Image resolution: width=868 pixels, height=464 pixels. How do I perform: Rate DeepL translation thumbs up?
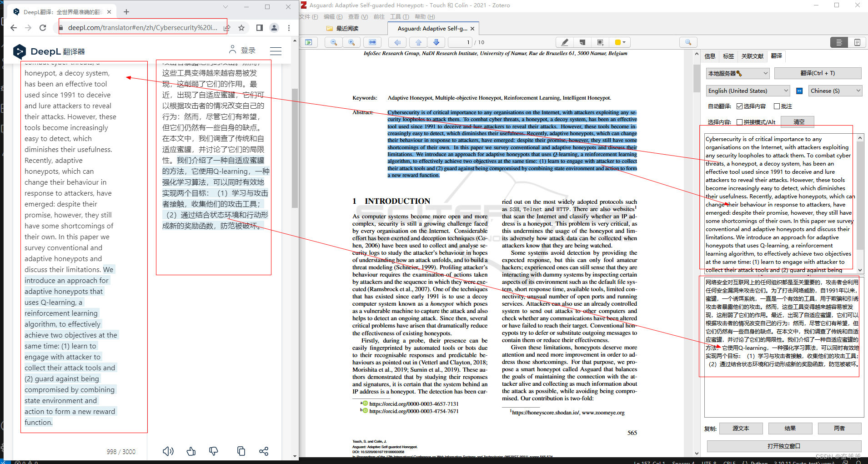point(191,451)
